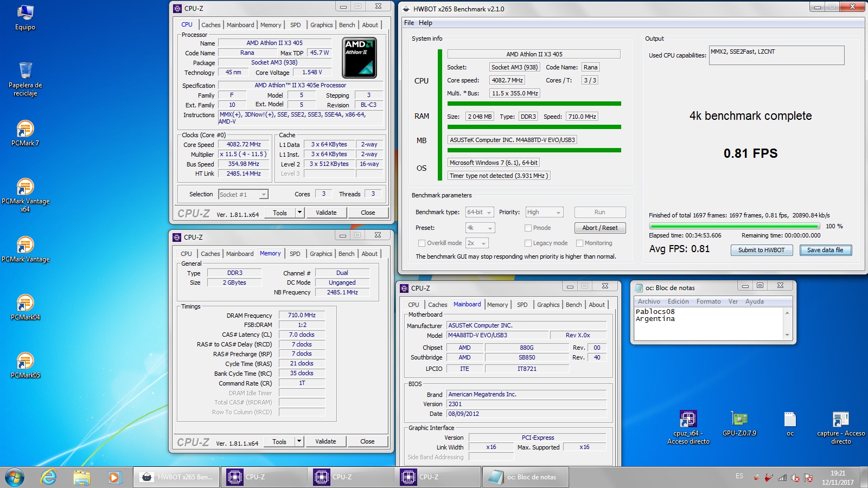Expand Tools arrow in top CPU-Z window
Screen dimensions: 868x488
[x=299, y=213]
